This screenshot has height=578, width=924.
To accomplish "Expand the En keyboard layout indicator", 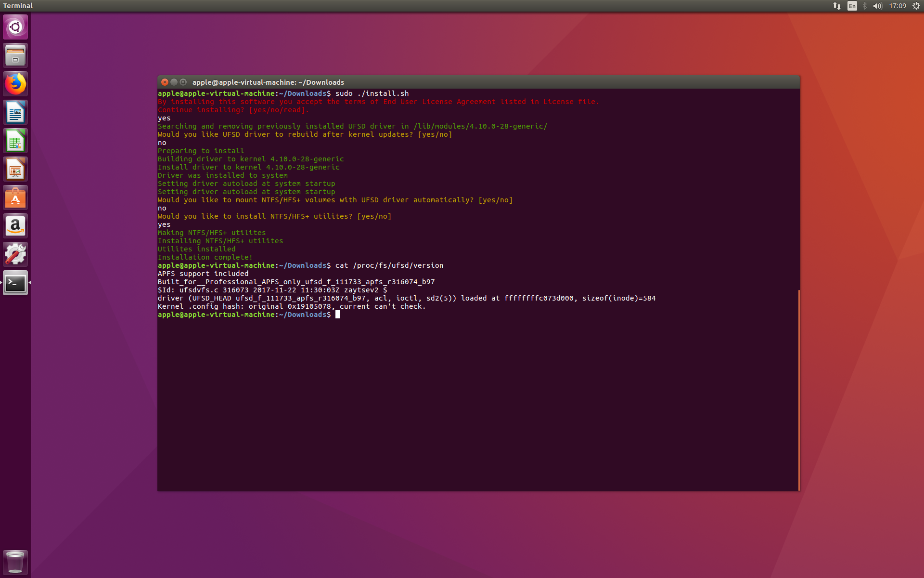I will (852, 6).
